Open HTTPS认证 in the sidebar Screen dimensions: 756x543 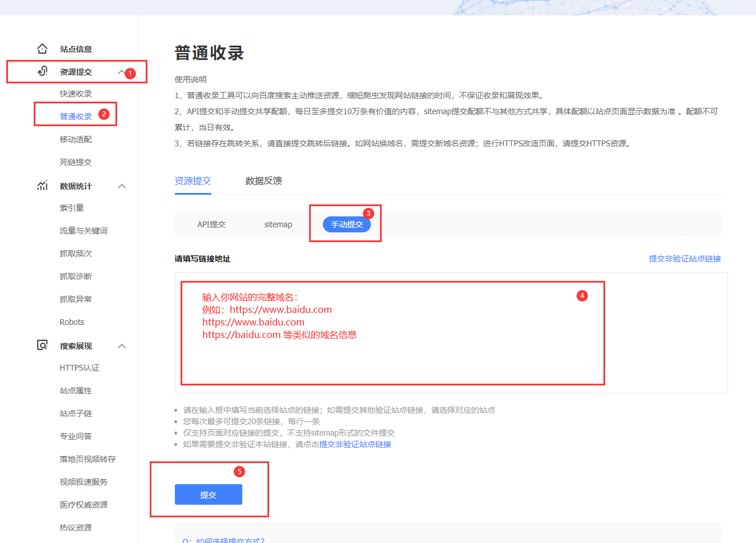pyautogui.click(x=79, y=368)
